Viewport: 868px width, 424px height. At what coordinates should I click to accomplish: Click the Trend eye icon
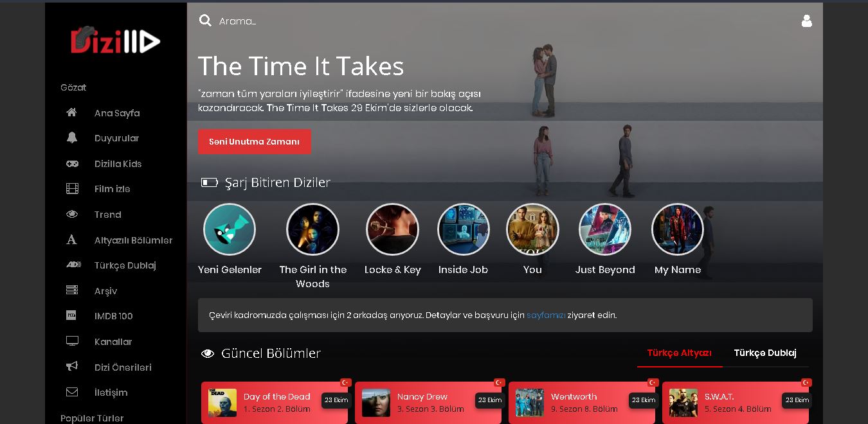(x=72, y=214)
